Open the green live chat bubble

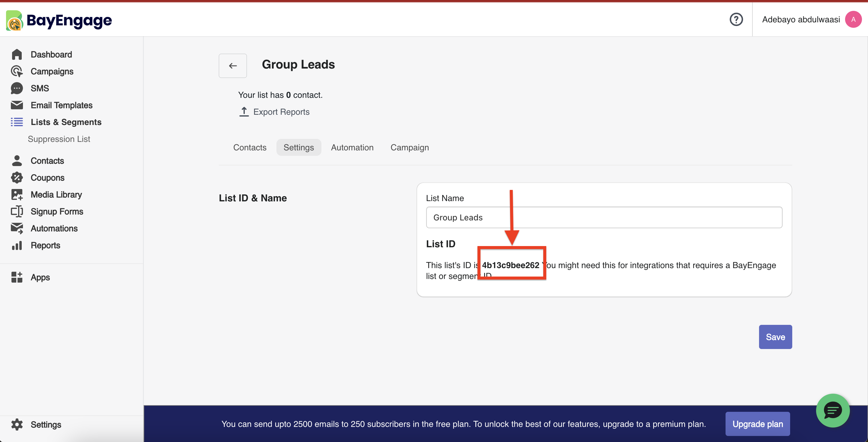(x=833, y=410)
